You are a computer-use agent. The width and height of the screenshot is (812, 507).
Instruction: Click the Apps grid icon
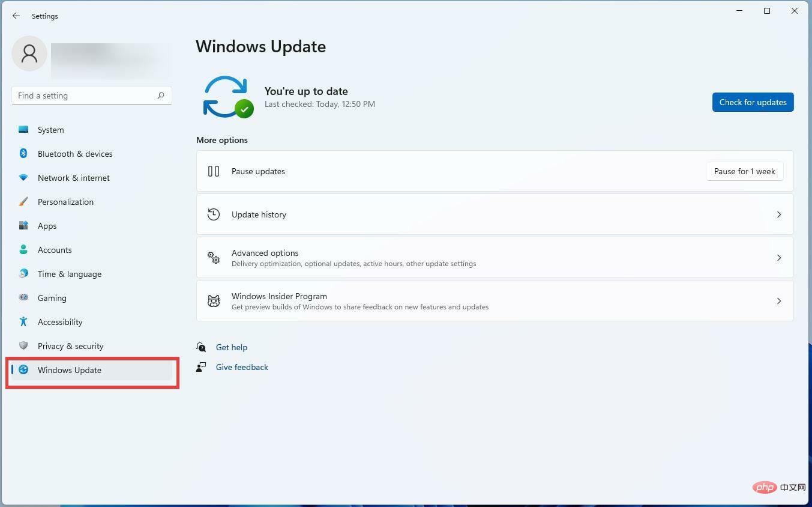pyautogui.click(x=23, y=226)
